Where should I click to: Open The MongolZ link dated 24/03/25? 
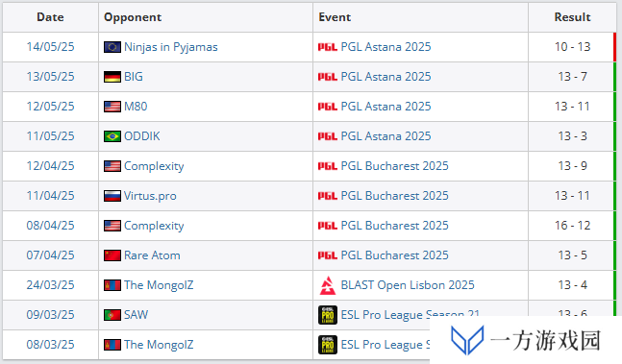159,285
